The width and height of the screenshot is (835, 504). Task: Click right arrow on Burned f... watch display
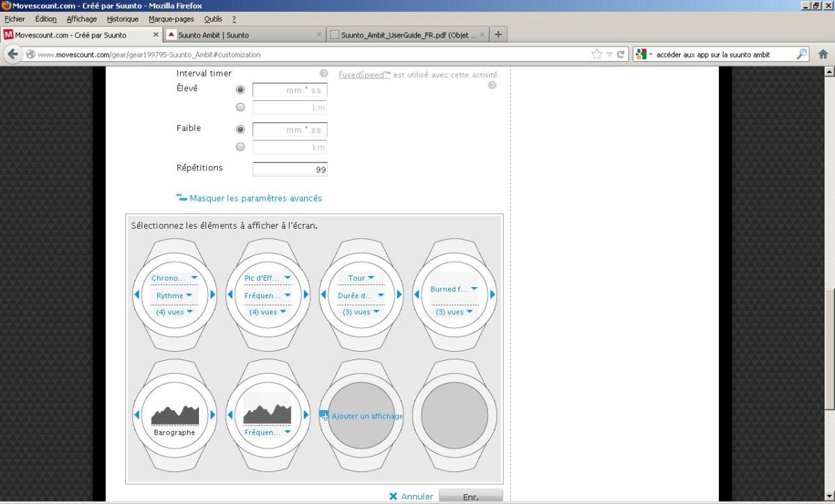493,295
